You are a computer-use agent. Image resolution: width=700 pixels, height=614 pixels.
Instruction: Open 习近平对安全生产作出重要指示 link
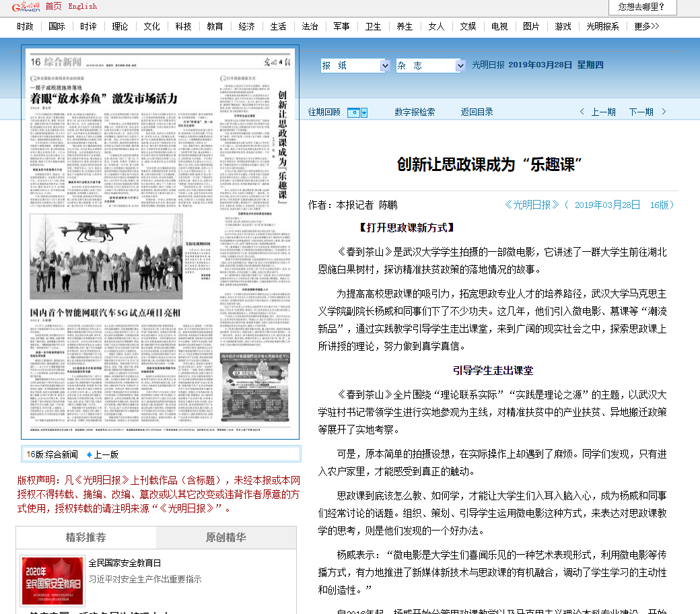(x=145, y=580)
